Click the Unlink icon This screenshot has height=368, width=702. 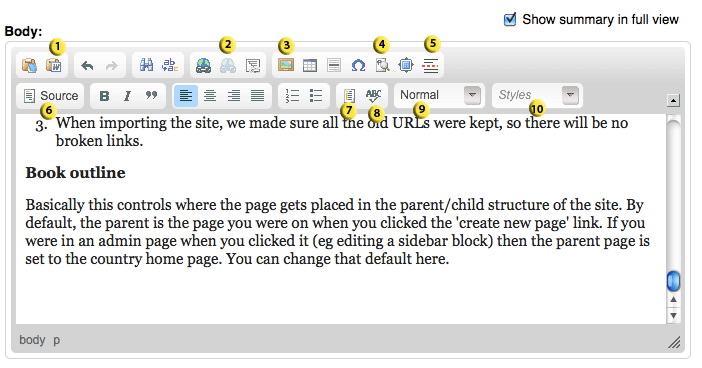pyautogui.click(x=228, y=66)
